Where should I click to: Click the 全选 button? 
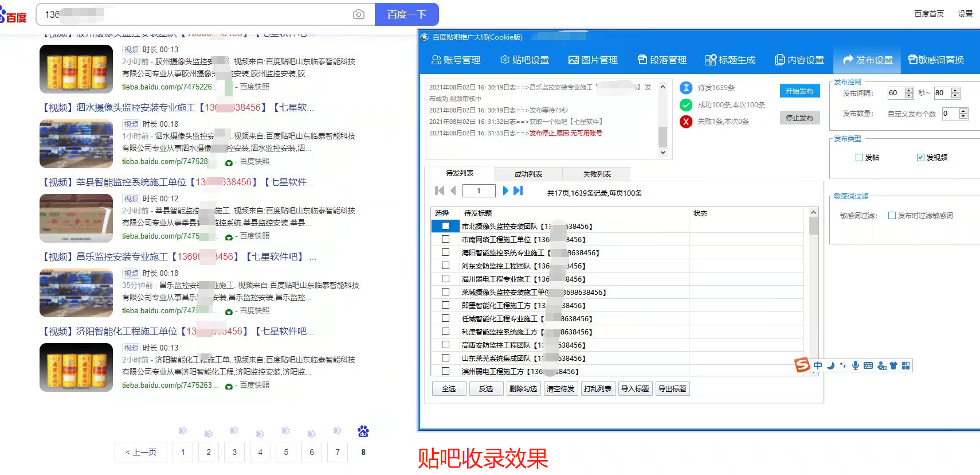449,388
